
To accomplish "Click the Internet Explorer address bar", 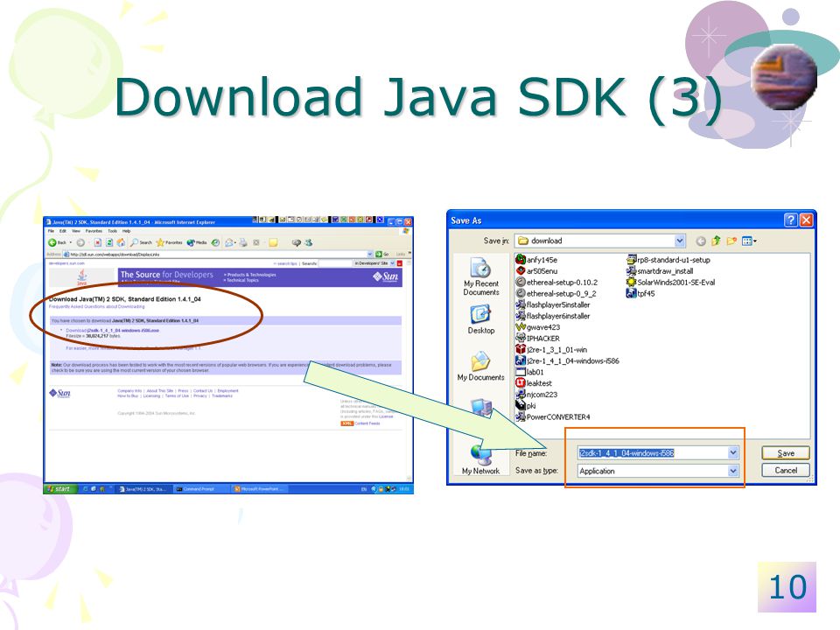I will pos(218,255).
